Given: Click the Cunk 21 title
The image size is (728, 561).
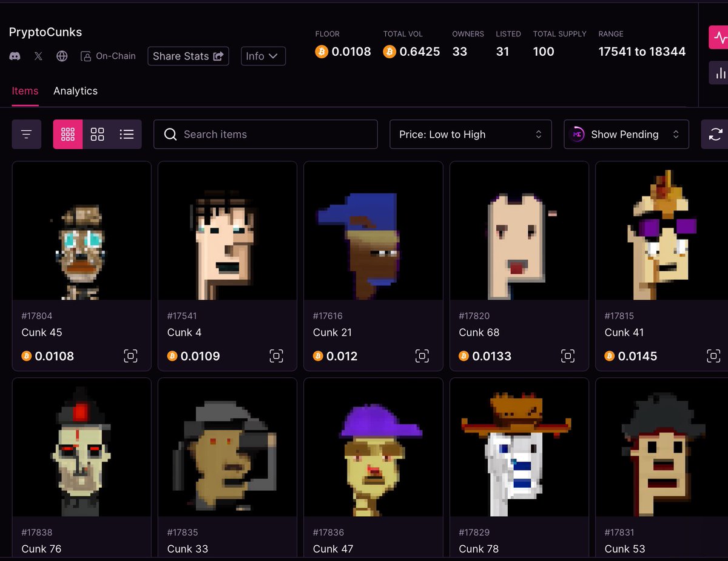Looking at the screenshot, I should 332,332.
